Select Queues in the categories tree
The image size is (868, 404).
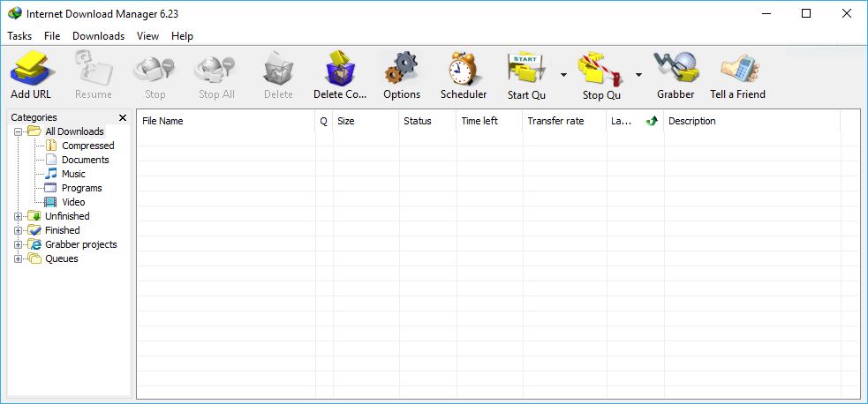62,258
